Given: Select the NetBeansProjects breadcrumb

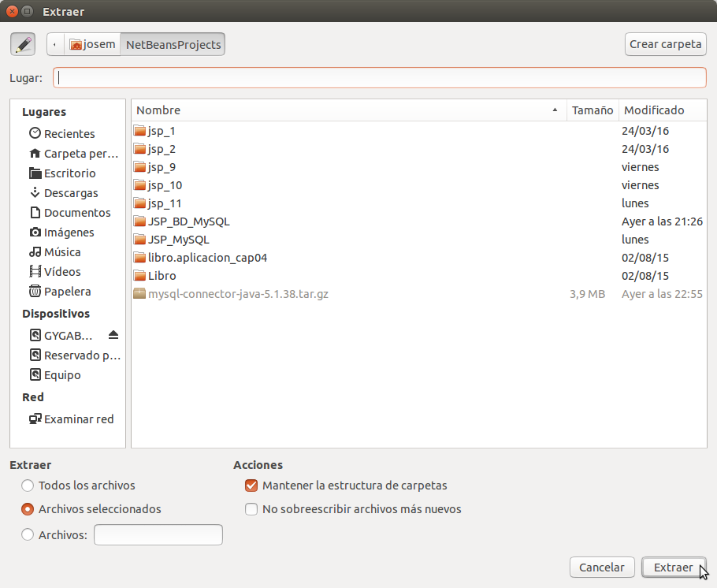Looking at the screenshot, I should click(x=172, y=43).
